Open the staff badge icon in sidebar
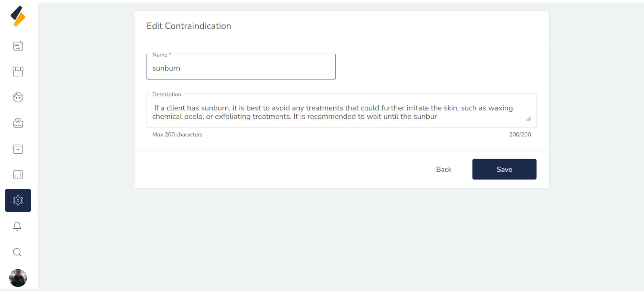The height and width of the screenshot is (294, 644). (18, 123)
